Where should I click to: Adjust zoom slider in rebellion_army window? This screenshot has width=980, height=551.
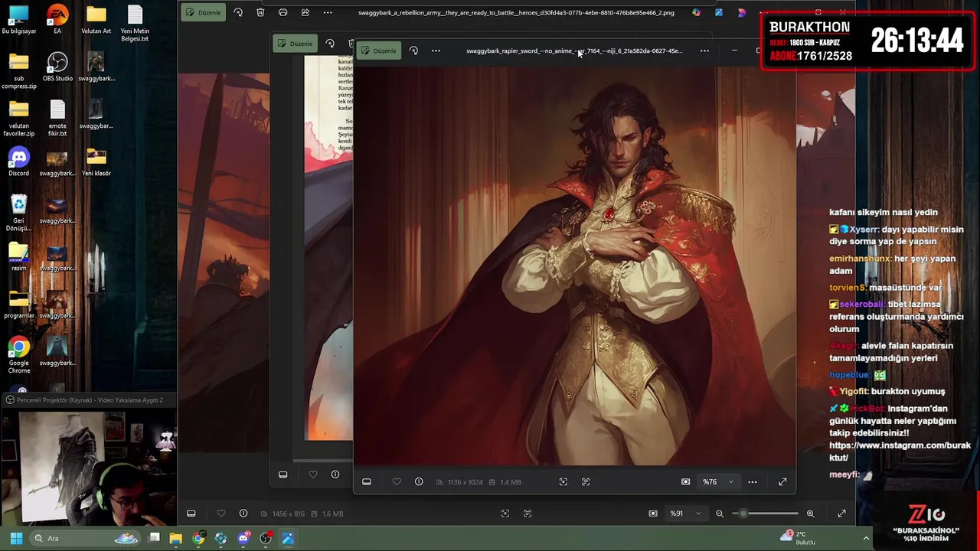click(x=765, y=514)
